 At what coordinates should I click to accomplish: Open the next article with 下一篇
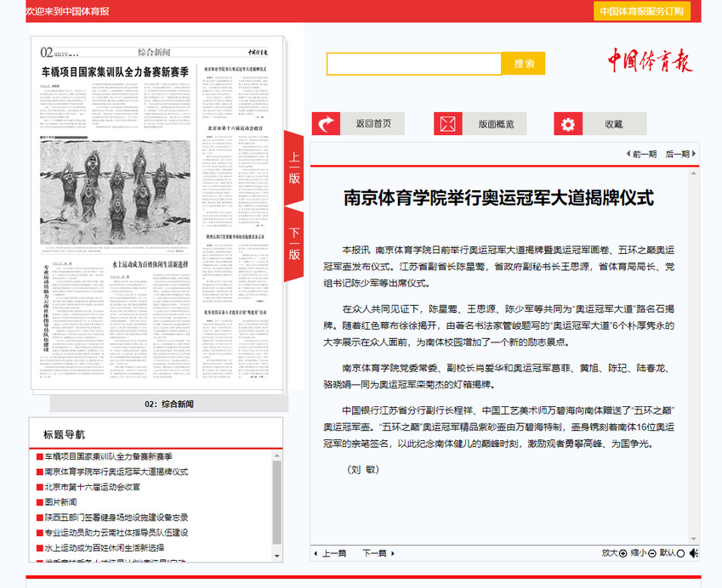(374, 553)
